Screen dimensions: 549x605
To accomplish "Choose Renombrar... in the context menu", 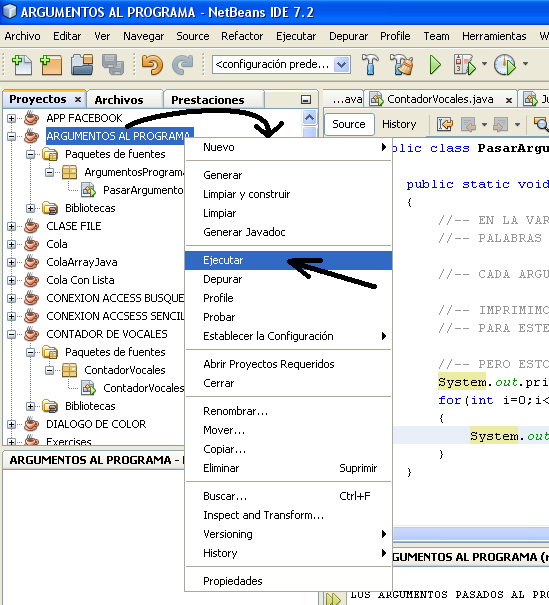I will click(x=289, y=411).
